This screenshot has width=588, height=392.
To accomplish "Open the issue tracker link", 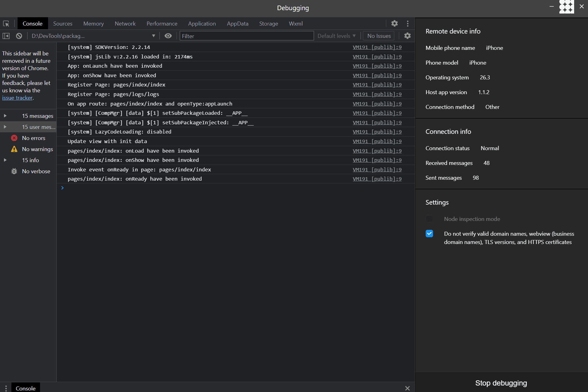I will click(17, 98).
